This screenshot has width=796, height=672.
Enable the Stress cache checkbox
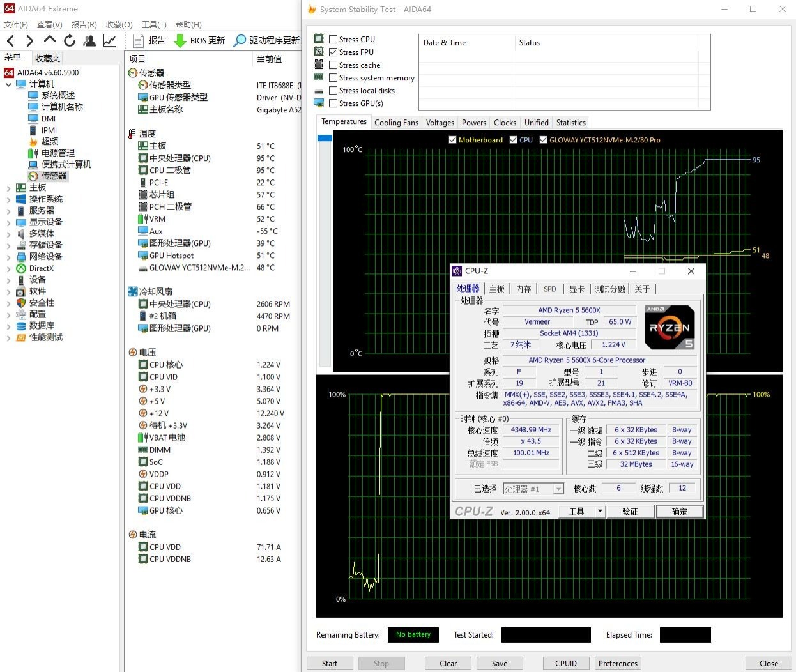pos(333,65)
